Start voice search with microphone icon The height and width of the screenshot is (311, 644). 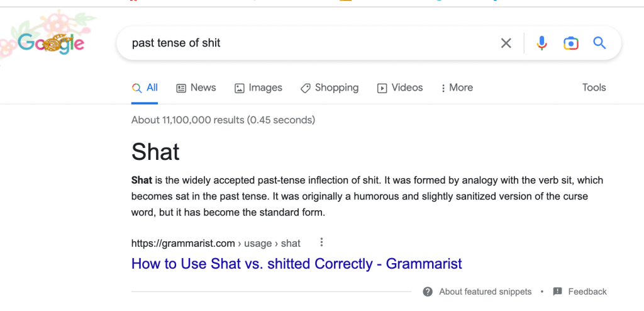pos(541,43)
